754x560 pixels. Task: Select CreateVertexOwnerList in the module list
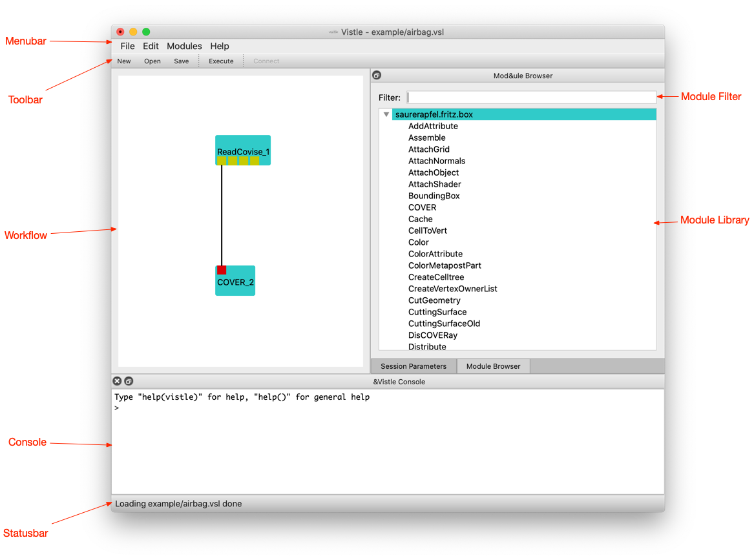click(x=452, y=289)
